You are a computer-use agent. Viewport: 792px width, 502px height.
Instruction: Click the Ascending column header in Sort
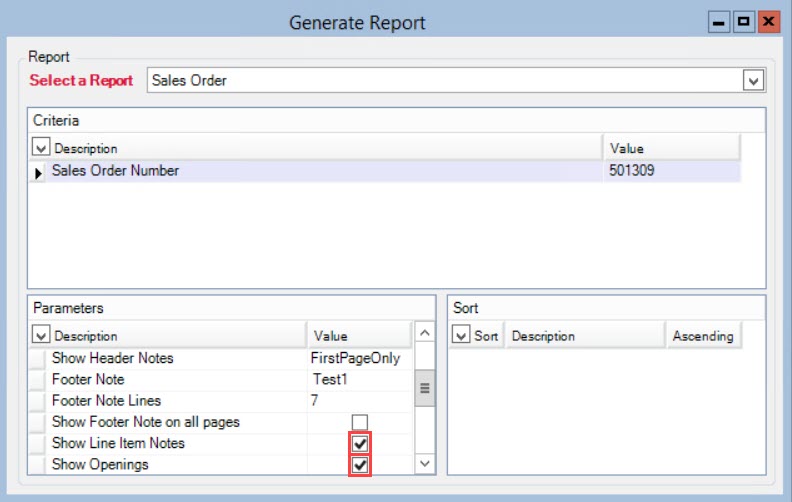[x=702, y=336]
